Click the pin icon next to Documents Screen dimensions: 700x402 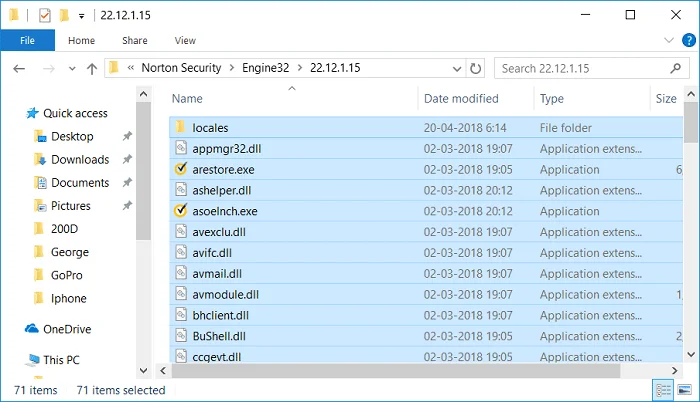(127, 183)
